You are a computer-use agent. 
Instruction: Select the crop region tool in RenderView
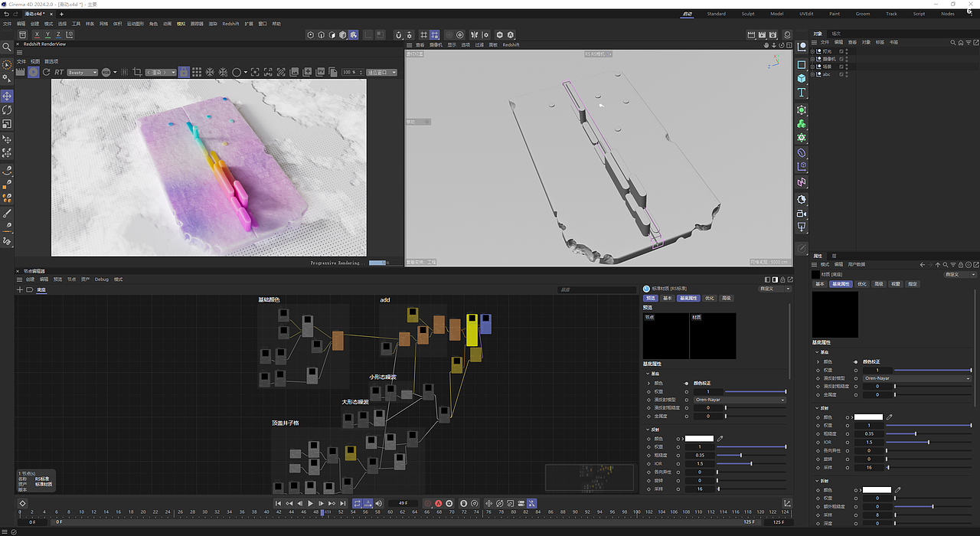[x=139, y=72]
